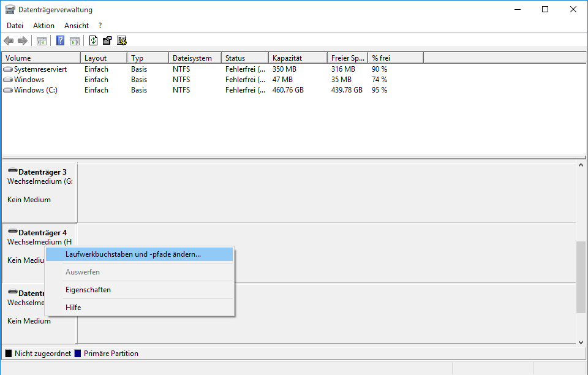
Task: Select the Windows (C:) volume row
Action: tap(36, 90)
